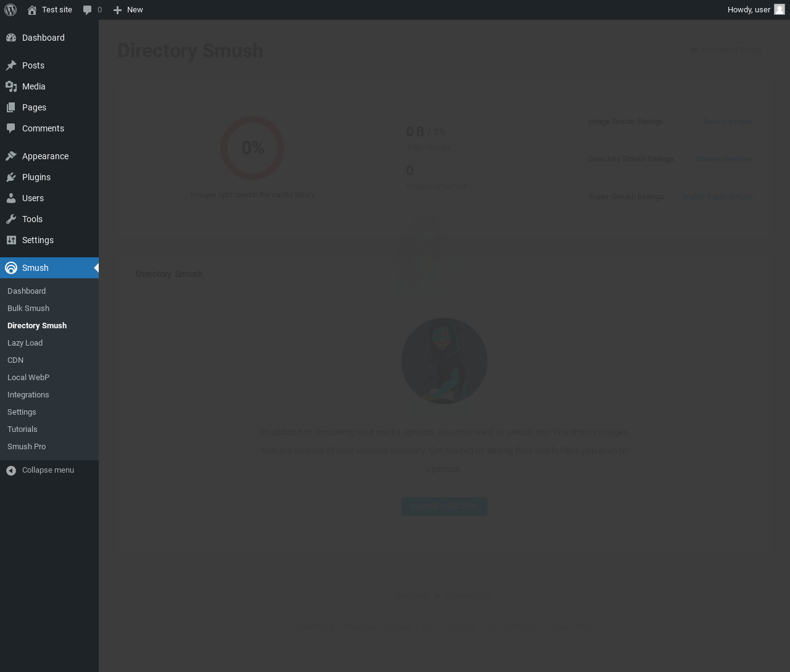Open the Smush Tutorials page
This screenshot has height=672, width=790.
(x=22, y=429)
